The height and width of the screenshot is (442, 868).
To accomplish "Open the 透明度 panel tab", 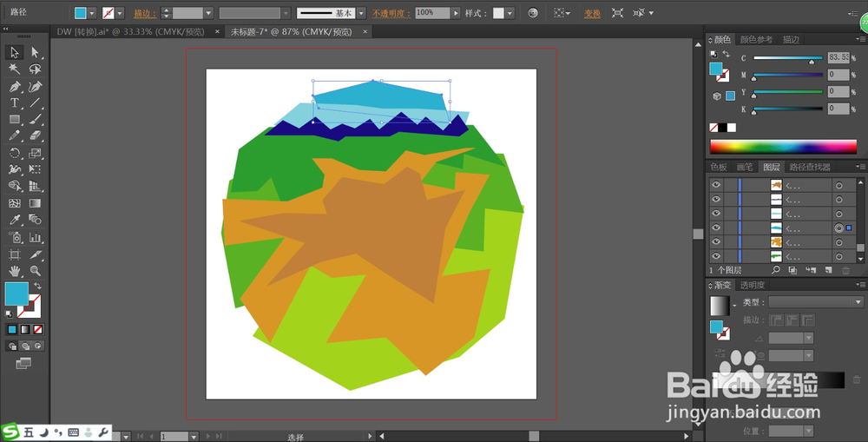I will tap(753, 285).
